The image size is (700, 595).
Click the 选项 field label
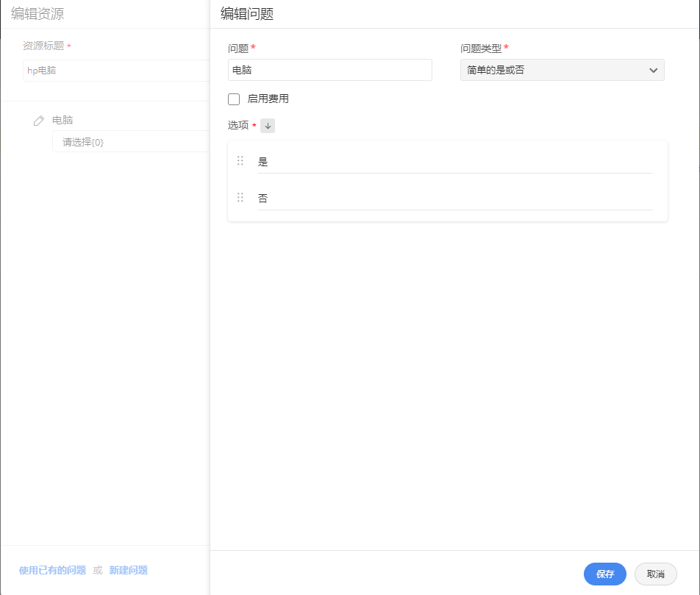point(238,126)
